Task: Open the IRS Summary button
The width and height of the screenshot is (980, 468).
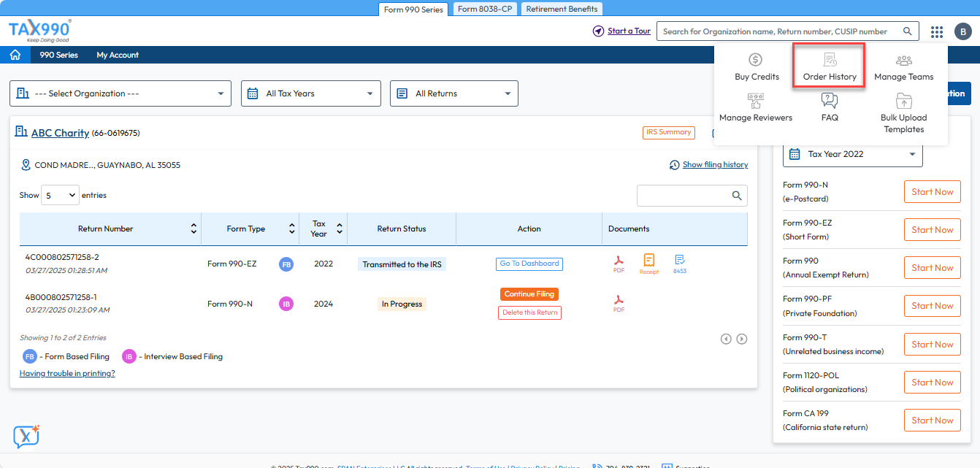Action: 668,132
